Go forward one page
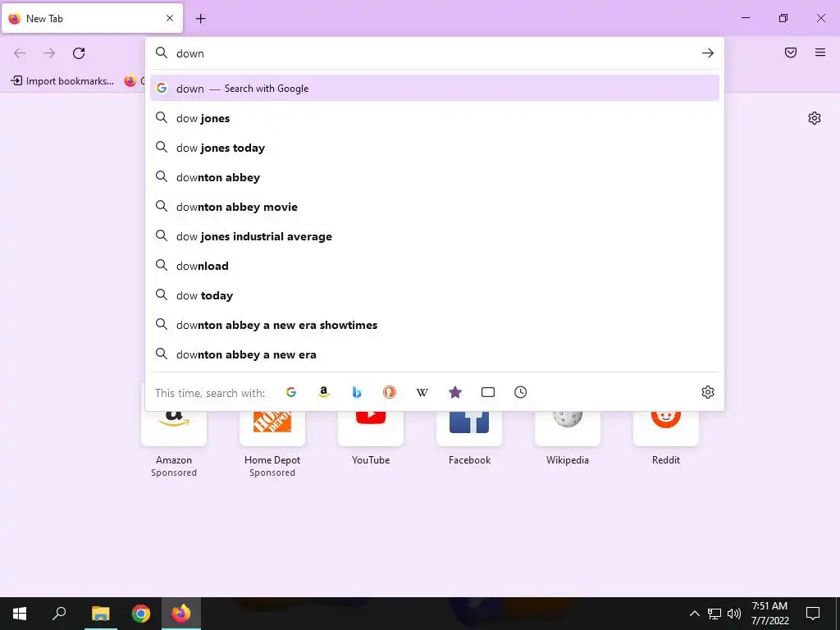The height and width of the screenshot is (630, 840). click(x=49, y=53)
